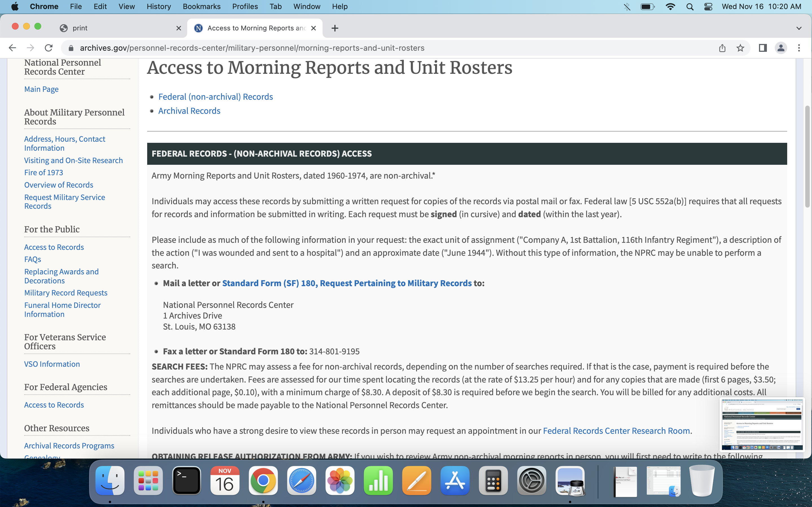Click the browser reload icon

[x=49, y=48]
